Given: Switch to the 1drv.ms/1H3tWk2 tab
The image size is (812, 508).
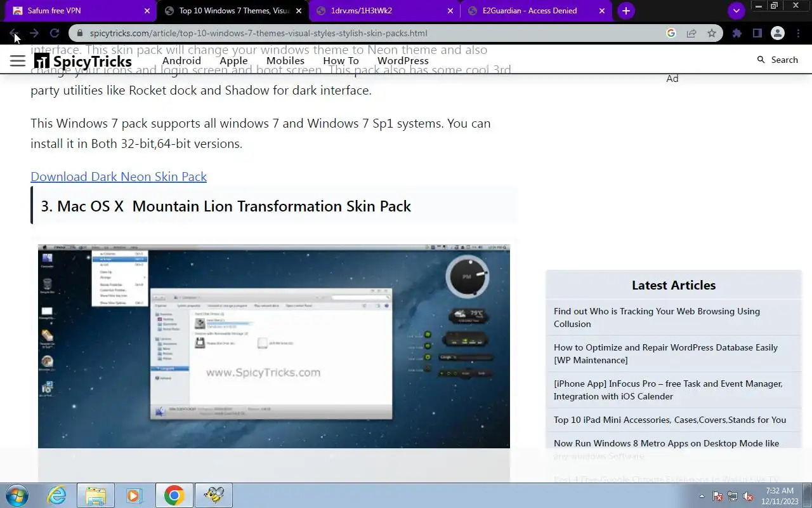Looking at the screenshot, I should (384, 11).
